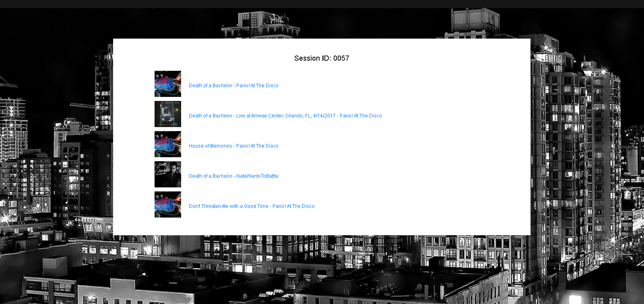Click cover art for Don't Threaten Me with a Good Time
644x304 pixels.
point(168,205)
